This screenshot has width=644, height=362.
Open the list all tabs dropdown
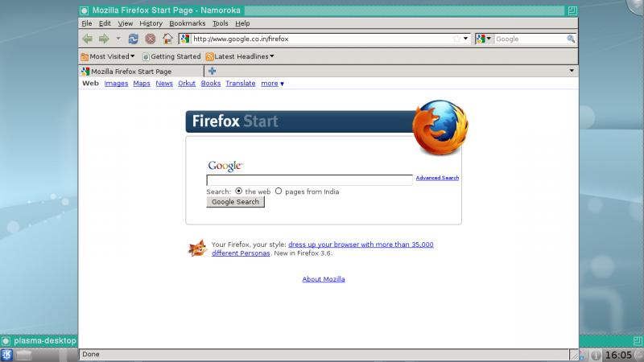coord(572,71)
